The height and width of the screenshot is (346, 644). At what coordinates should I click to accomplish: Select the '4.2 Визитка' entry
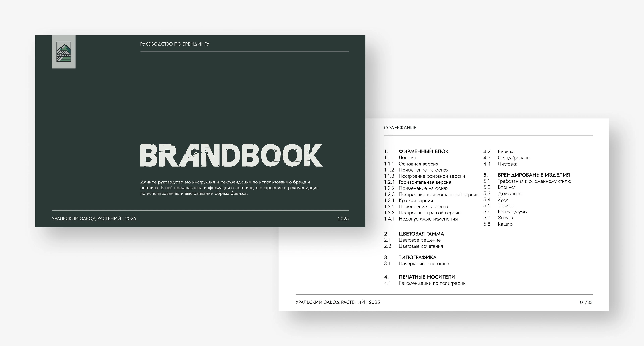499,152
